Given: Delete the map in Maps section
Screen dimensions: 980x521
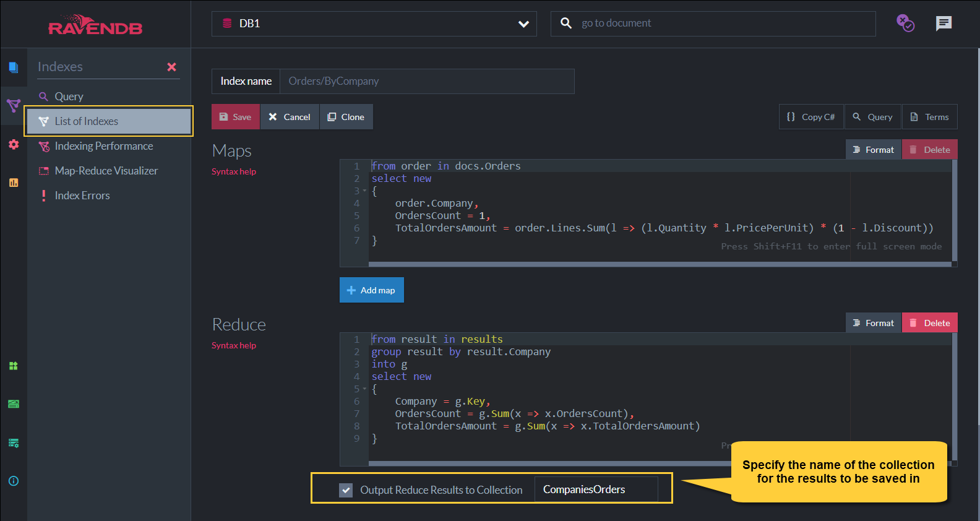Looking at the screenshot, I should pos(930,150).
